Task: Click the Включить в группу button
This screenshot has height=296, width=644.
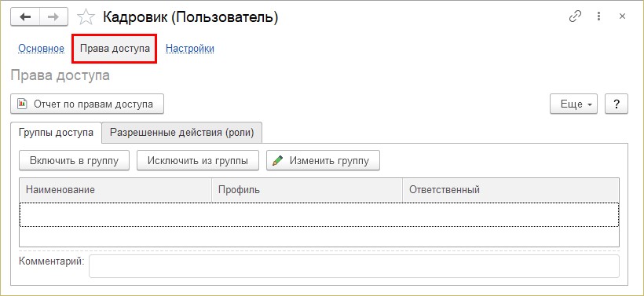Action: click(x=75, y=160)
